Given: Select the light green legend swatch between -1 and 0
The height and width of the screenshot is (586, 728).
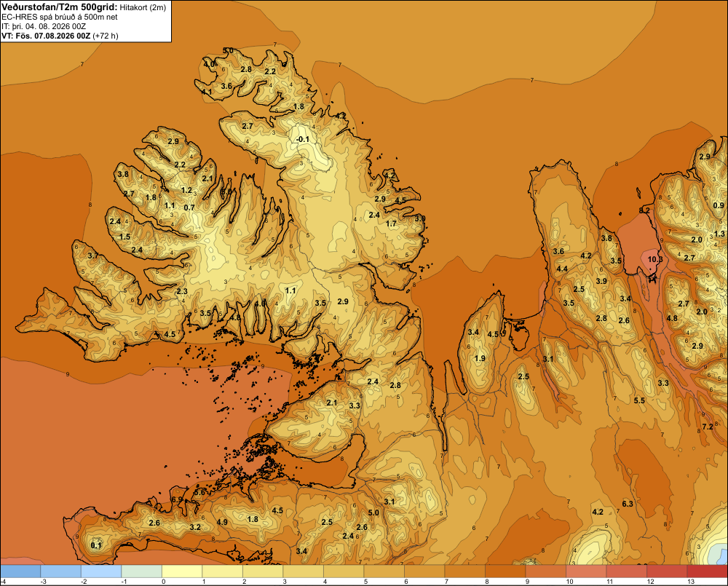Looking at the screenshot, I should coord(142,571).
